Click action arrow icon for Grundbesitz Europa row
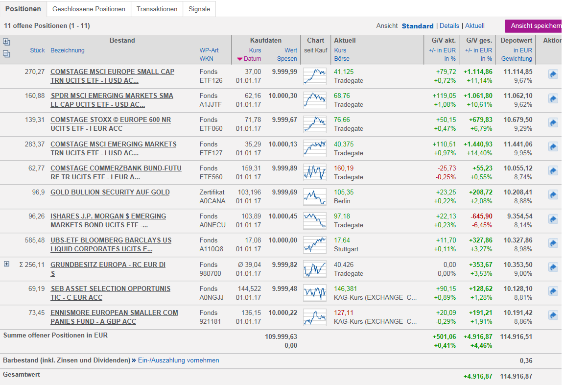588x385 pixels. coord(553,267)
